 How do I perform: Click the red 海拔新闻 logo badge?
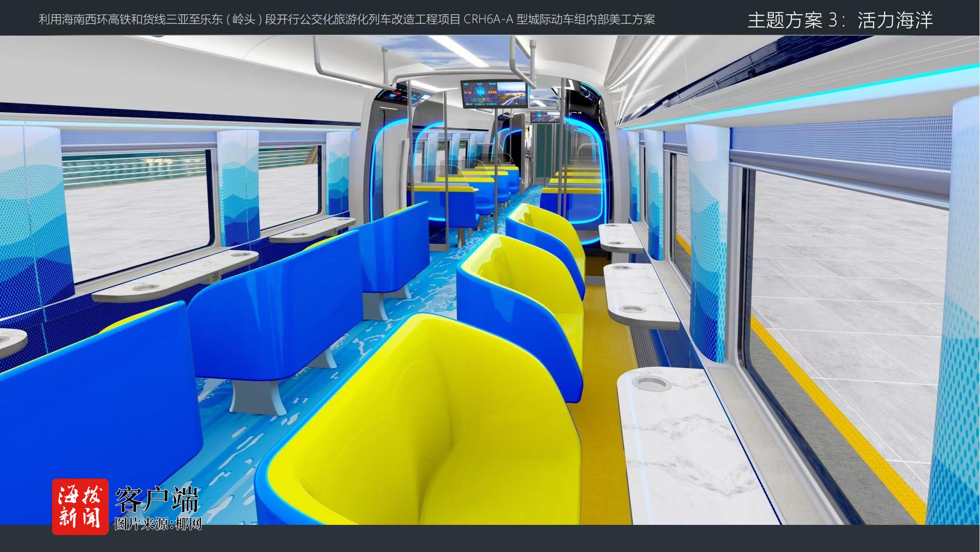click(80, 506)
